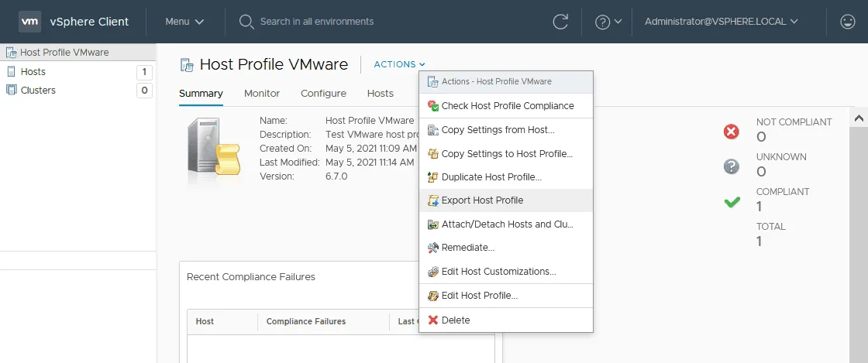Click the smiley feedback icon

click(x=848, y=22)
